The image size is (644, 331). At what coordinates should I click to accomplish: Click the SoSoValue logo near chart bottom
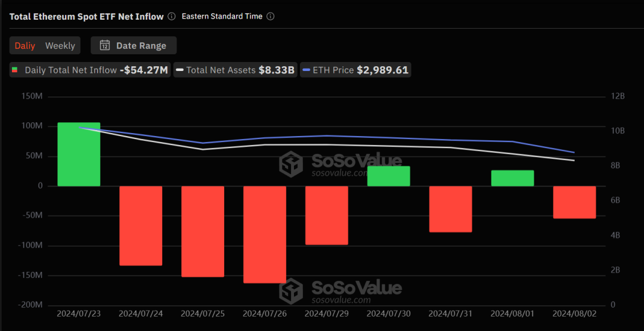292,290
